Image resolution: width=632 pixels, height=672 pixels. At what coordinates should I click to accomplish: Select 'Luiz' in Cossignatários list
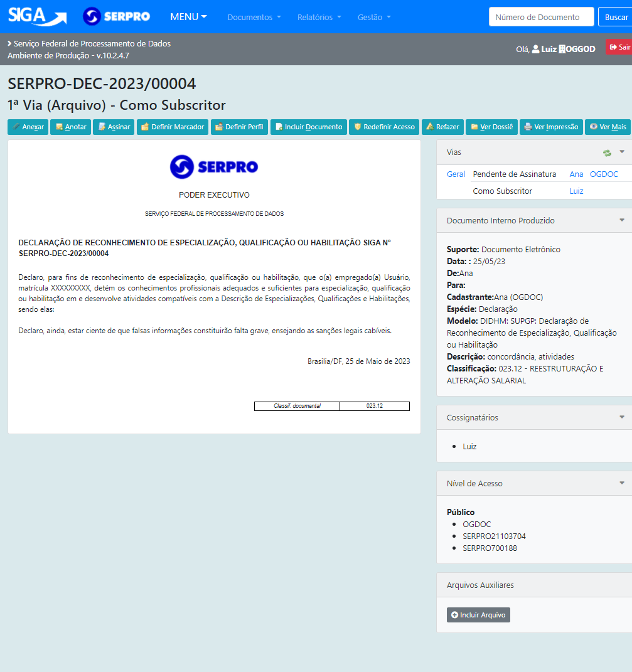pos(469,447)
